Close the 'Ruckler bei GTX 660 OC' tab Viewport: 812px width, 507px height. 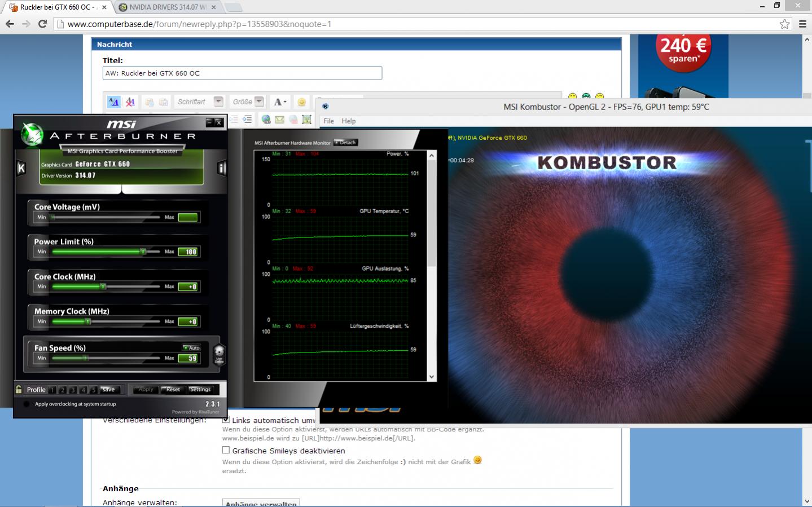click(104, 7)
